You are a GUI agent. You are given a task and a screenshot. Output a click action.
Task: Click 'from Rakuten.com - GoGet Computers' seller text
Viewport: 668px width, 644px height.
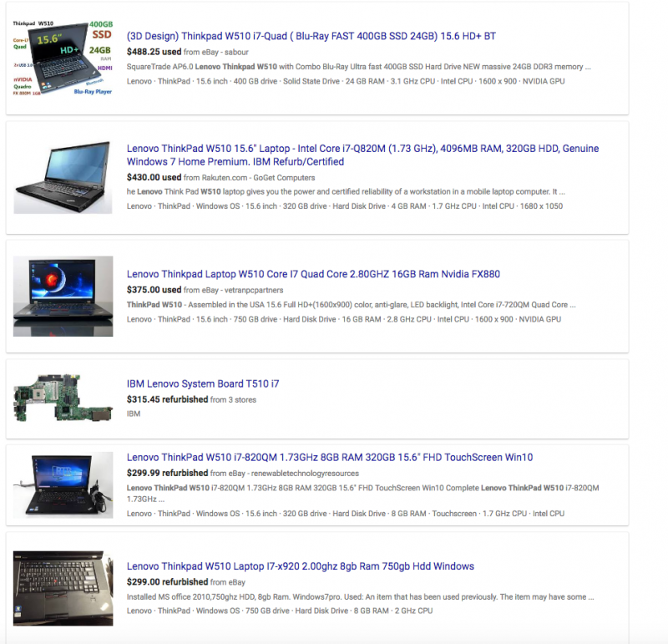pyautogui.click(x=249, y=178)
